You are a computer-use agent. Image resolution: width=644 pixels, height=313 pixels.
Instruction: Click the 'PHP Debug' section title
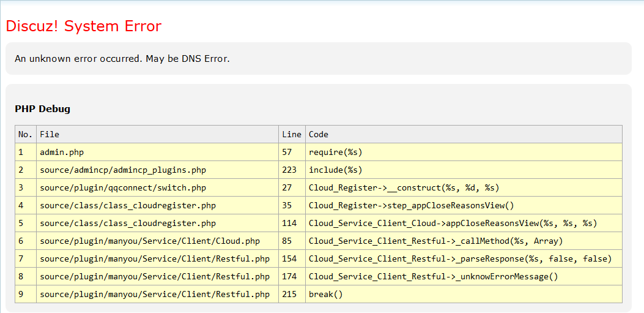42,109
